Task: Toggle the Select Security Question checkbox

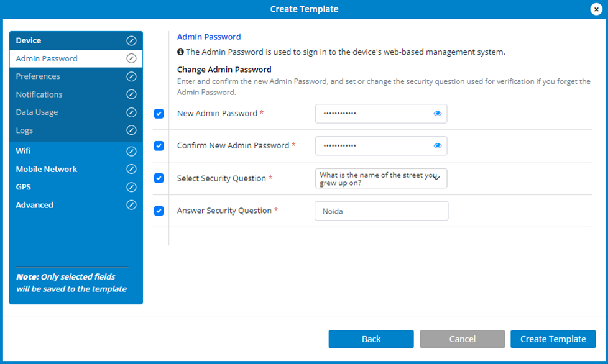Action: (x=159, y=178)
